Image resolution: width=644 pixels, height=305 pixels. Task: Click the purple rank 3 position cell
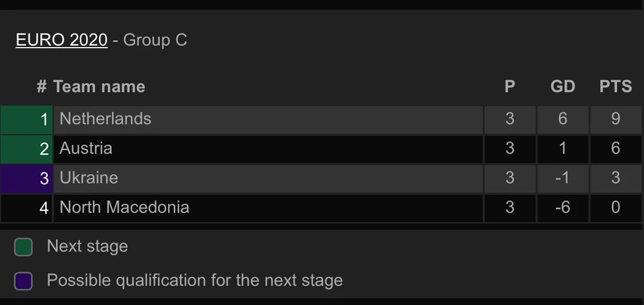click(x=26, y=178)
